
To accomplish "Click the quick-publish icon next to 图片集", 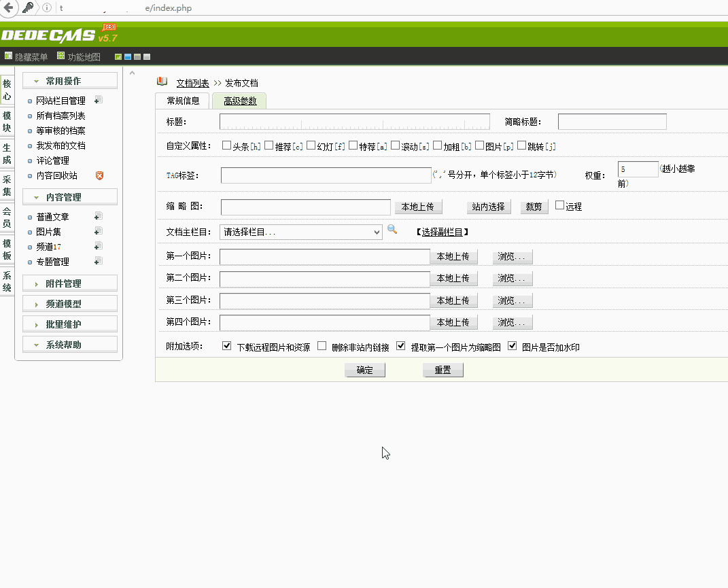I will [x=98, y=231].
